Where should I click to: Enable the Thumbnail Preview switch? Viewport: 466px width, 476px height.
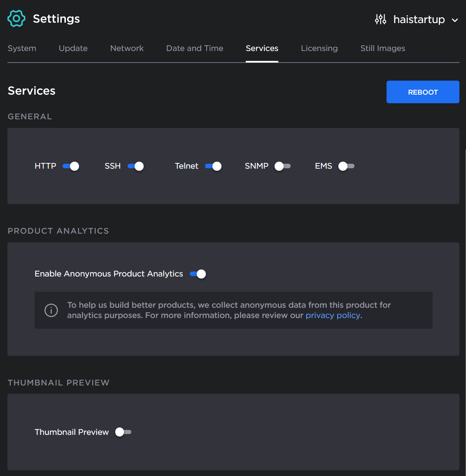point(123,432)
